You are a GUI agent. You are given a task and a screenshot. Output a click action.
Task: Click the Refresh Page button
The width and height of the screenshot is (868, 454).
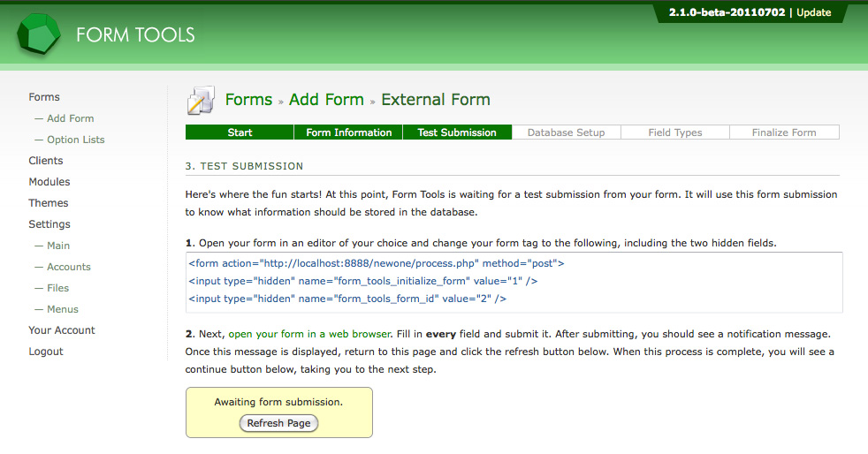coord(279,423)
